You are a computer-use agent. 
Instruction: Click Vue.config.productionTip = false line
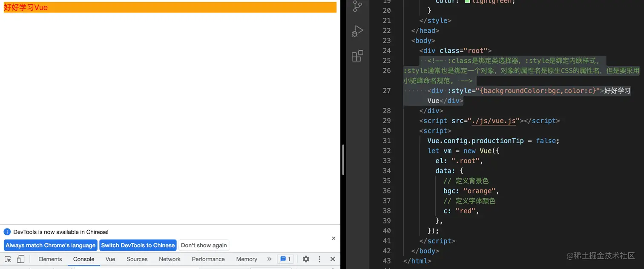493,141
